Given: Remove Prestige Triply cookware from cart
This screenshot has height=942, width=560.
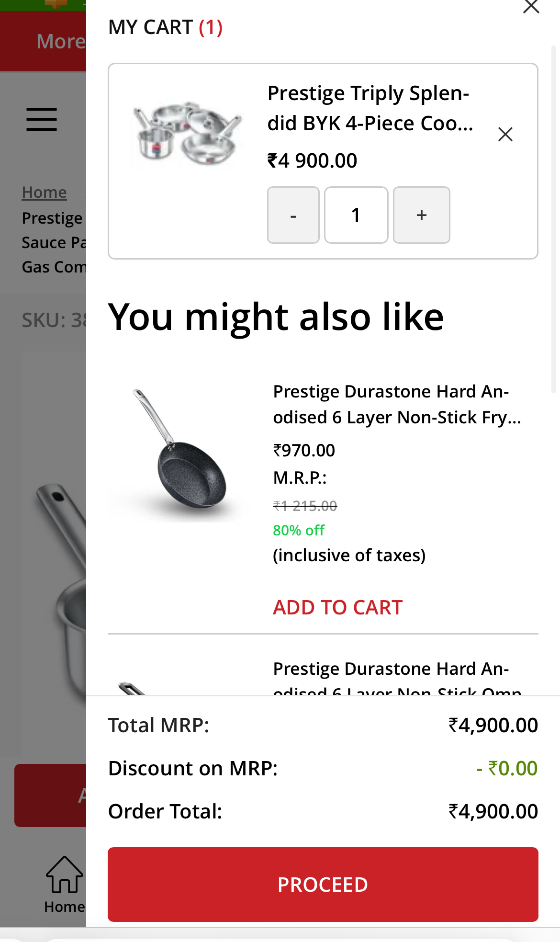Looking at the screenshot, I should pos(505,134).
